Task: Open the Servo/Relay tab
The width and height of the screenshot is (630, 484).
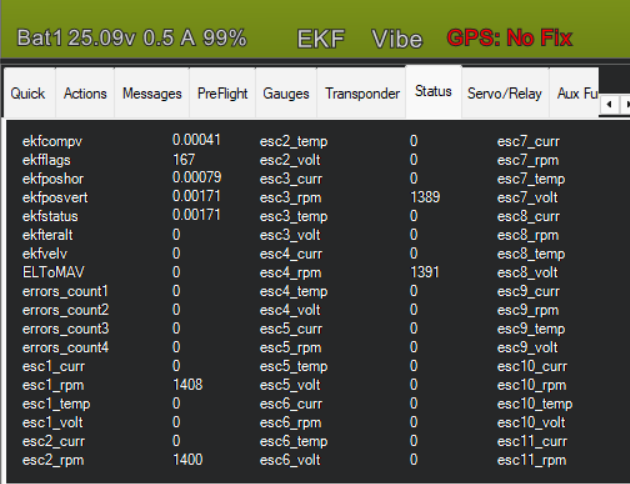Action: coord(504,93)
